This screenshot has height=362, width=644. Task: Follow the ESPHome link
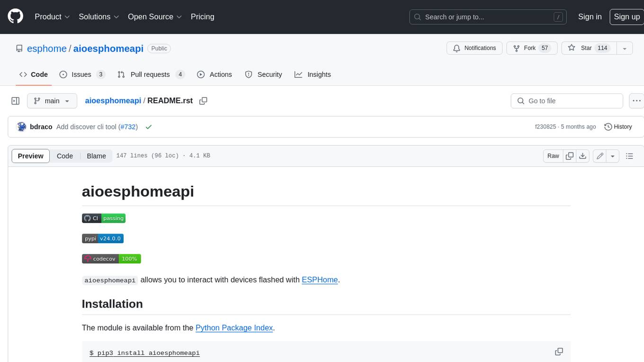coord(320,280)
